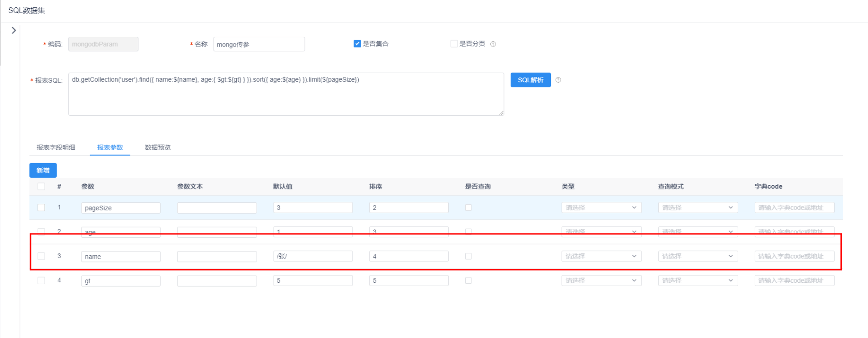Click 默认值 field in pageSize row
868x338 pixels.
pos(313,208)
